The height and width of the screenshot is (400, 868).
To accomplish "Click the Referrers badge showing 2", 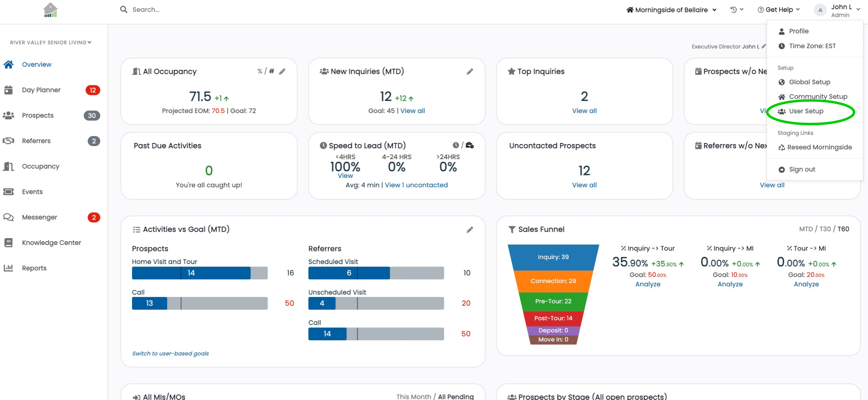I will pyautogui.click(x=94, y=141).
